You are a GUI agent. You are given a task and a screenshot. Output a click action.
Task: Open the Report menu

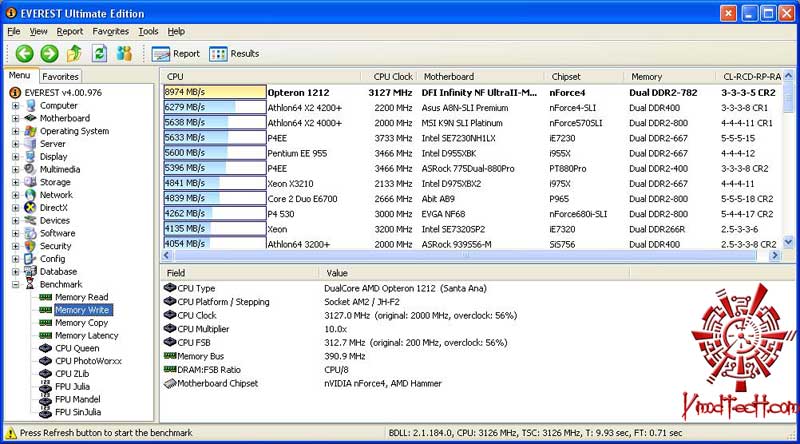pos(69,31)
